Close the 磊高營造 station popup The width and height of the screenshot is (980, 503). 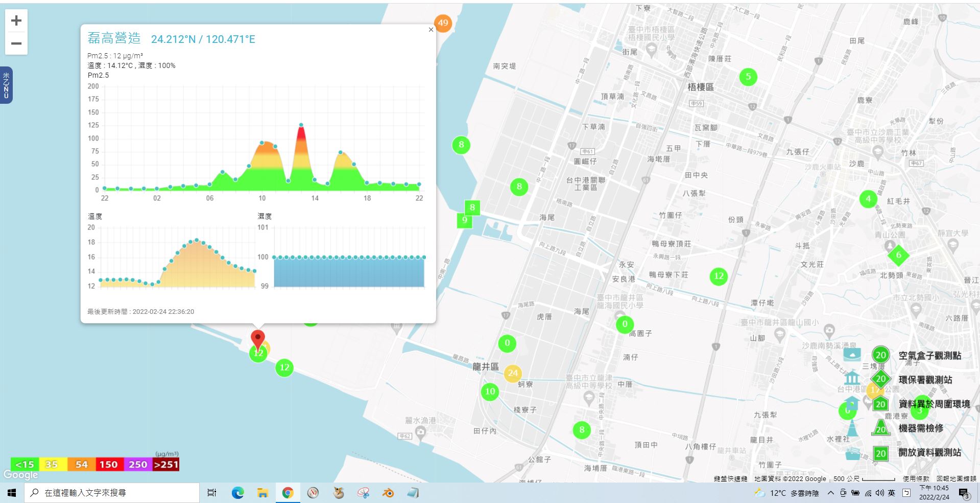click(431, 30)
